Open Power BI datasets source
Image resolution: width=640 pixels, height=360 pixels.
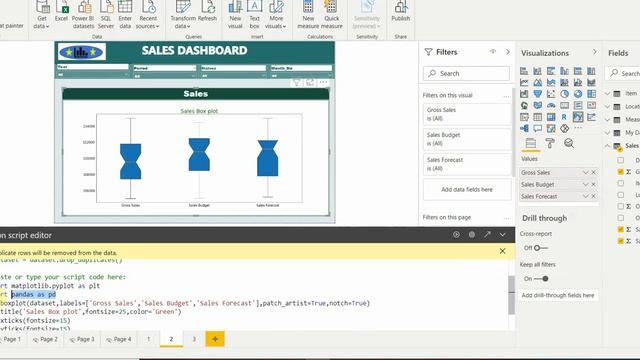pyautogui.click(x=83, y=15)
